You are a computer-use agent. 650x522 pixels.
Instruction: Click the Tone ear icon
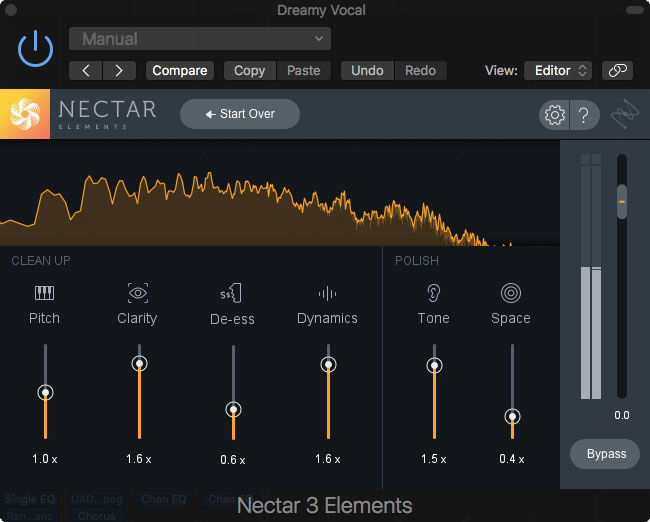(x=434, y=293)
